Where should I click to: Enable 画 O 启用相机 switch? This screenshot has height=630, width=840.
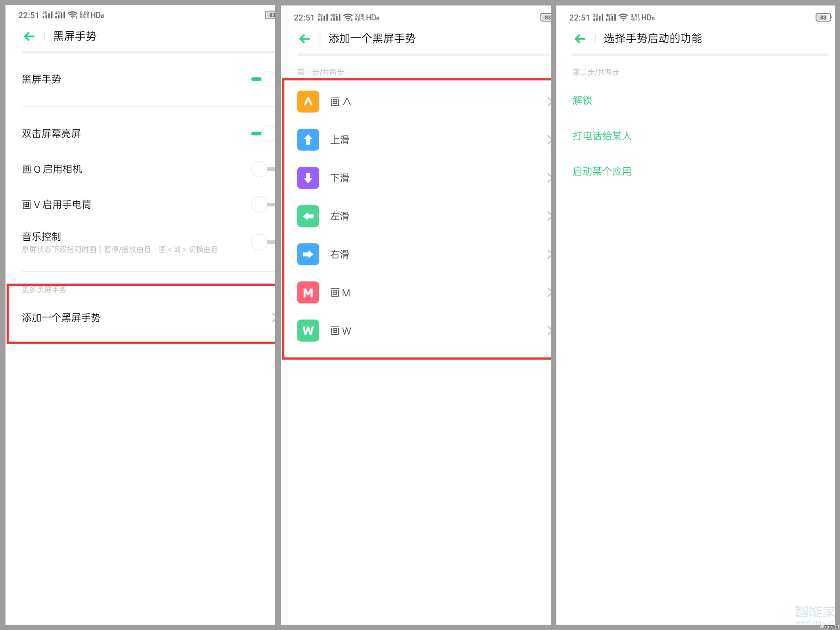coord(263,169)
